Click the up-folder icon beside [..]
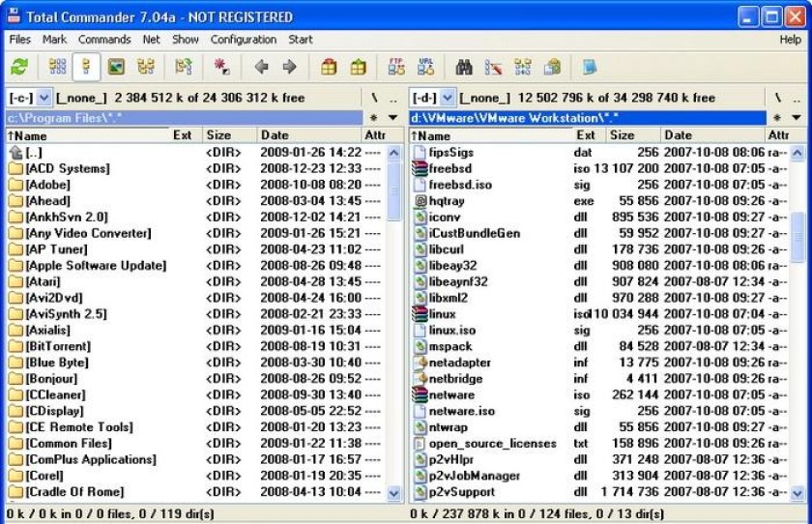This screenshot has width=812, height=524. (16, 152)
